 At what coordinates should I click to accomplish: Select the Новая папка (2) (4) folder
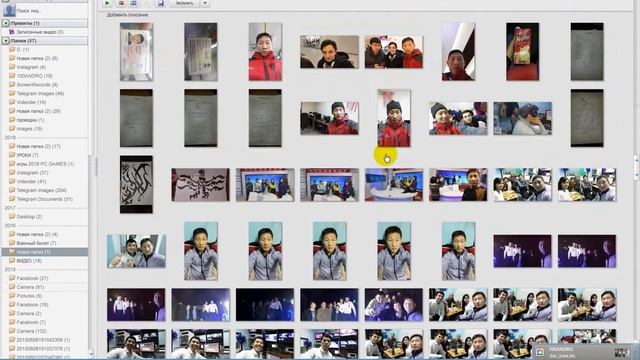[x=37, y=234]
